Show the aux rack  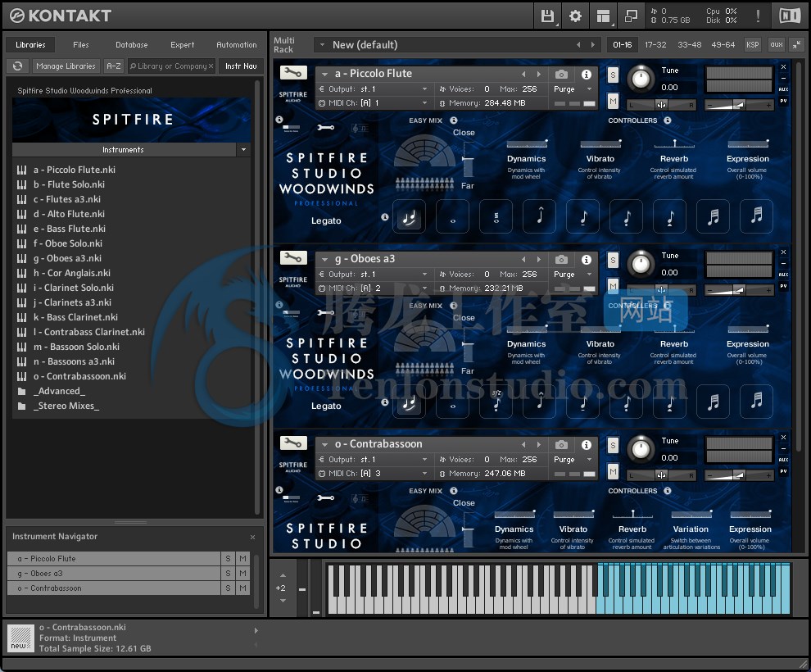click(777, 45)
